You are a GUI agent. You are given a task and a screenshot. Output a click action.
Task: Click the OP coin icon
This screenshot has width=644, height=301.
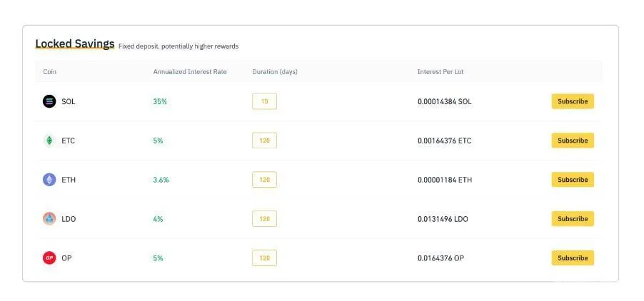click(49, 258)
